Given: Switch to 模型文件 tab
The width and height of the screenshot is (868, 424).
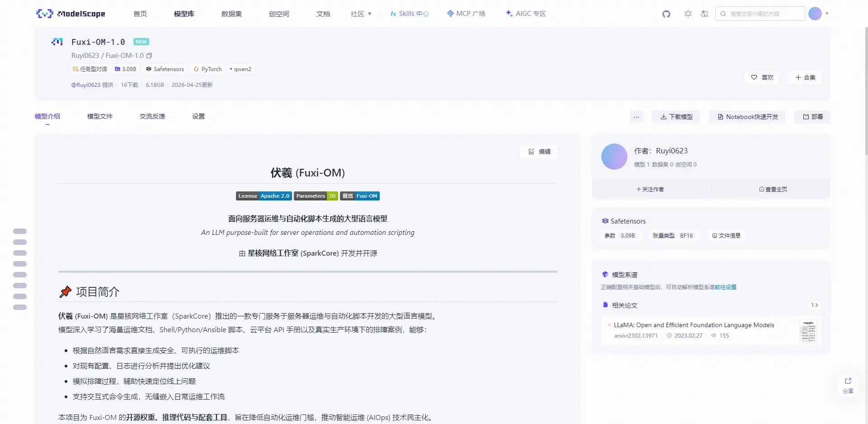Looking at the screenshot, I should point(100,116).
